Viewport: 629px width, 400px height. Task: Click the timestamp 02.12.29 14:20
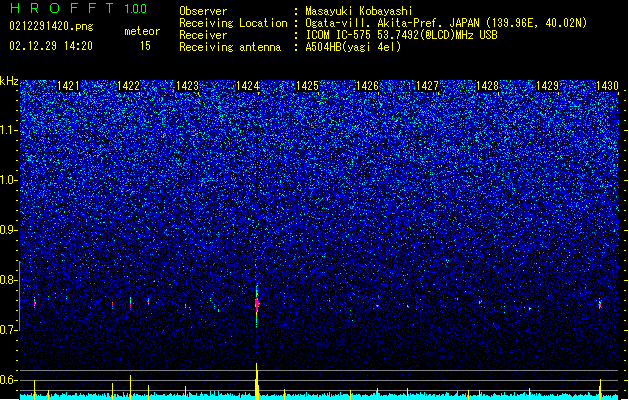click(x=51, y=46)
